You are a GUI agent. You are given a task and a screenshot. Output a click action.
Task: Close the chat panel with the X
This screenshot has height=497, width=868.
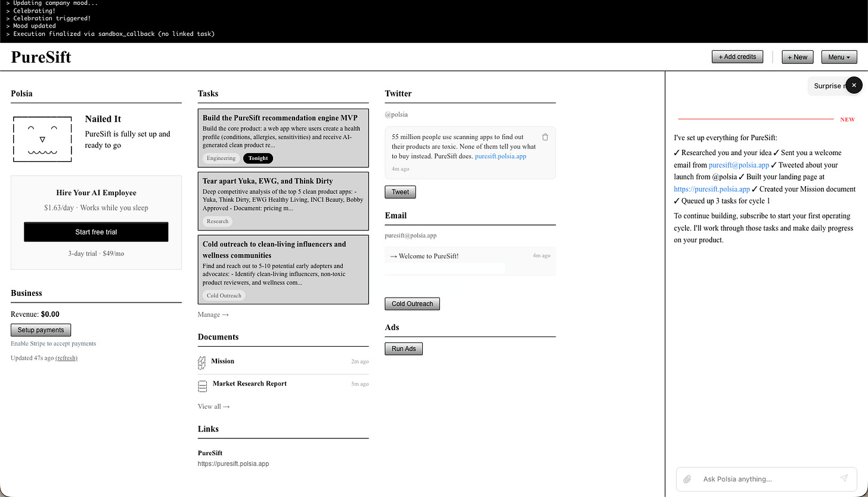coord(854,85)
